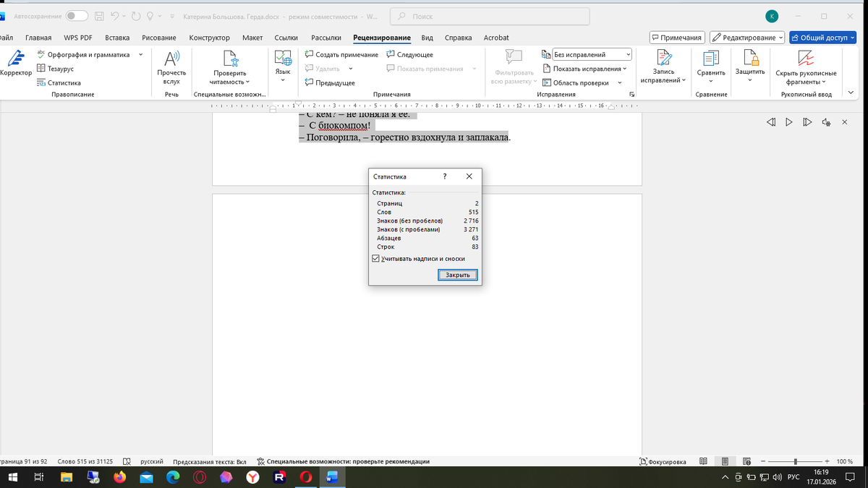Image resolution: width=868 pixels, height=488 pixels.
Task: Click next-paragraph icon in read aloud controls
Action: (x=807, y=123)
